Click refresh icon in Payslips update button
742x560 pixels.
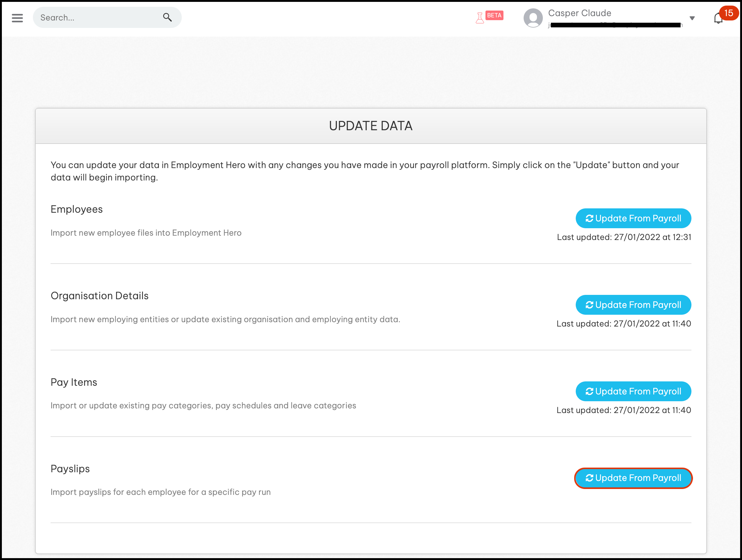(x=589, y=478)
